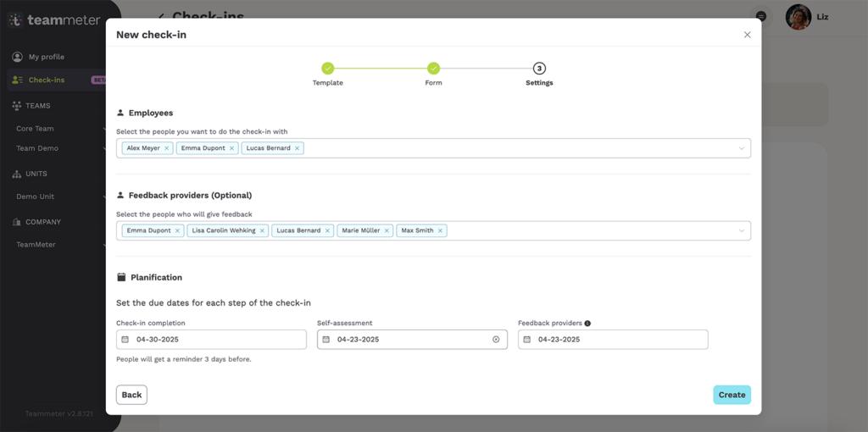Click the Feedback providers date field
Image resolution: width=868 pixels, height=432 pixels.
coord(613,340)
